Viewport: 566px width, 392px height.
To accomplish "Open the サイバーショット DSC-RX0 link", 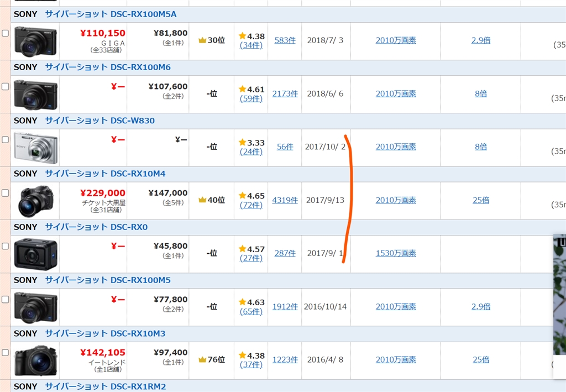I will tap(96, 227).
